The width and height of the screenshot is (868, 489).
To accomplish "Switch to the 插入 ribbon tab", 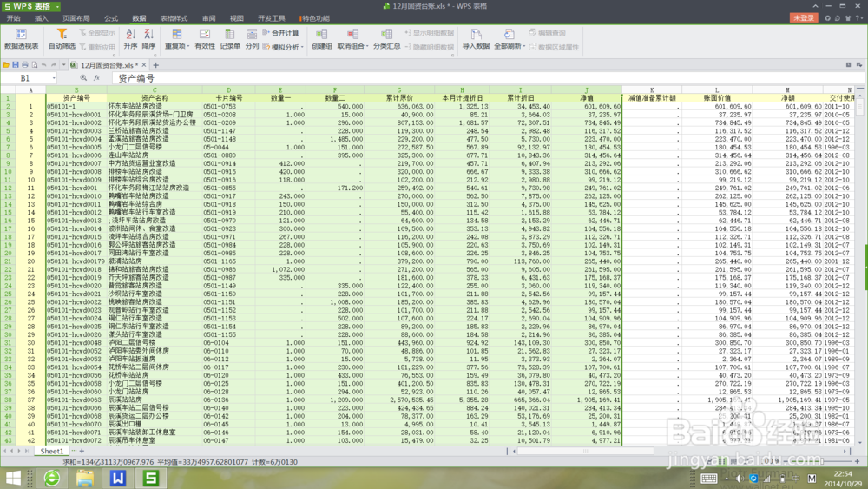I will click(42, 18).
